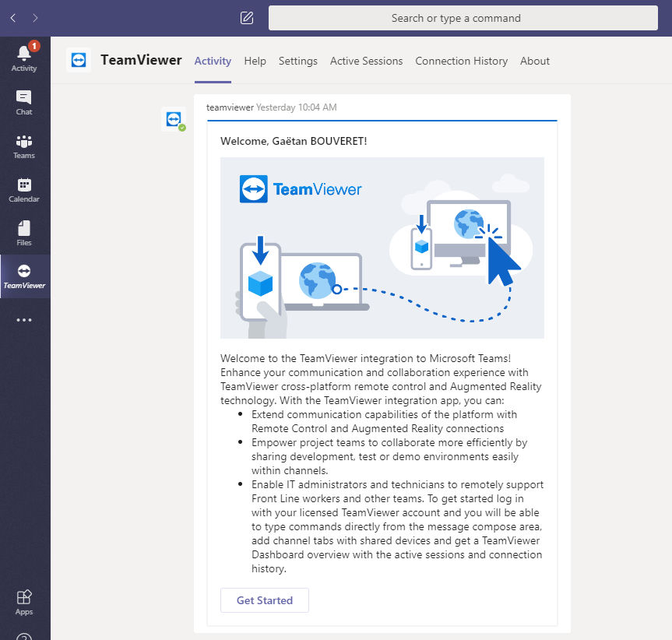Viewport: 672px width, 640px height.
Task: Go forward with the right arrow
Action: (x=35, y=18)
